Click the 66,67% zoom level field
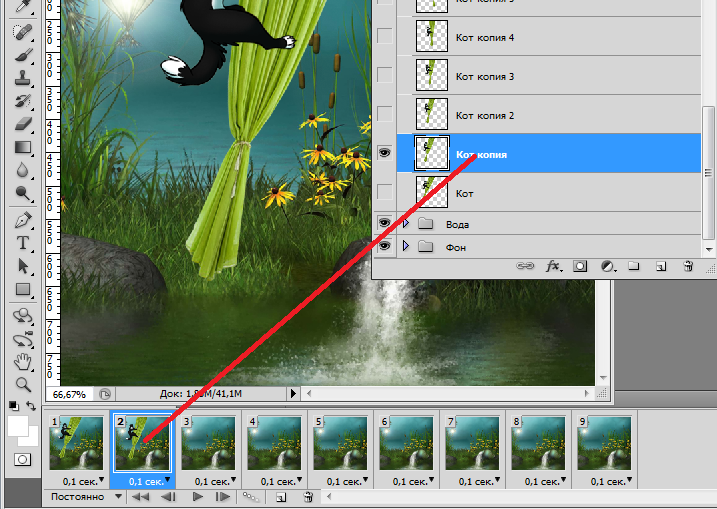Image resolution: width=717 pixels, height=509 pixels. coord(69,394)
